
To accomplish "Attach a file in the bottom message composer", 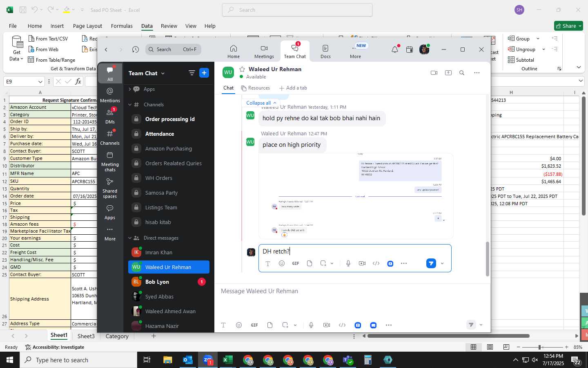I will [x=270, y=325].
